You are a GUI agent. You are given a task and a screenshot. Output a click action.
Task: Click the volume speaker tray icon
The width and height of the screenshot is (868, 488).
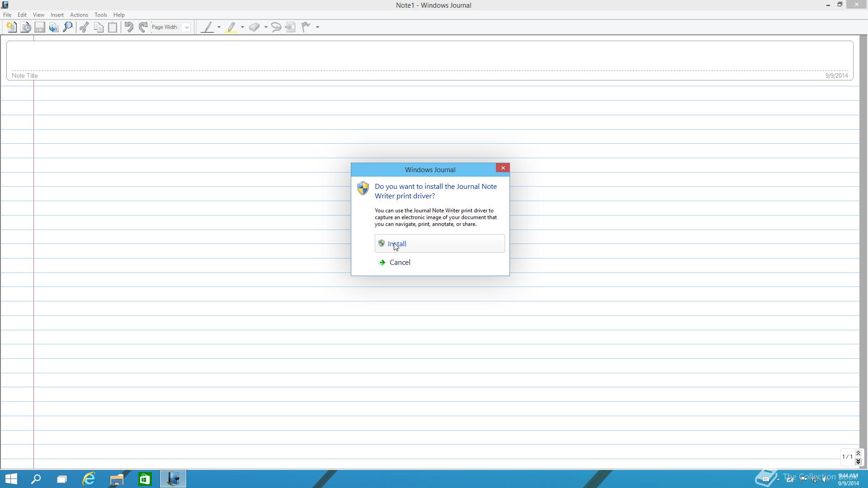pyautogui.click(x=826, y=479)
